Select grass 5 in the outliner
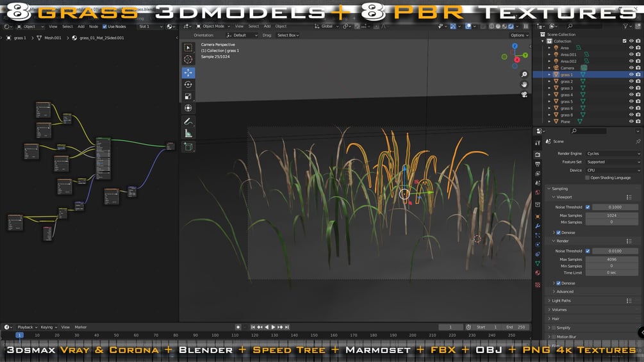644x362 pixels. [566, 102]
